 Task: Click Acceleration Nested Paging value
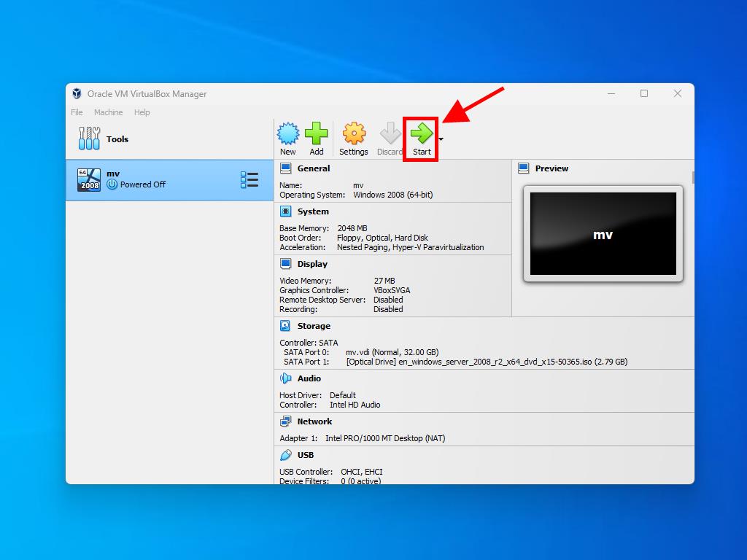click(x=410, y=248)
